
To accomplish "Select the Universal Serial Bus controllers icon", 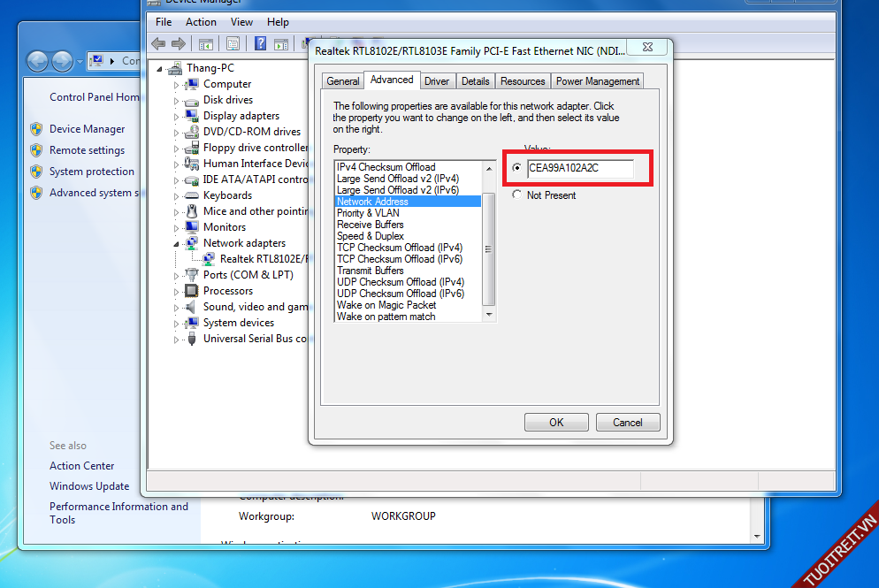I will click(x=192, y=339).
